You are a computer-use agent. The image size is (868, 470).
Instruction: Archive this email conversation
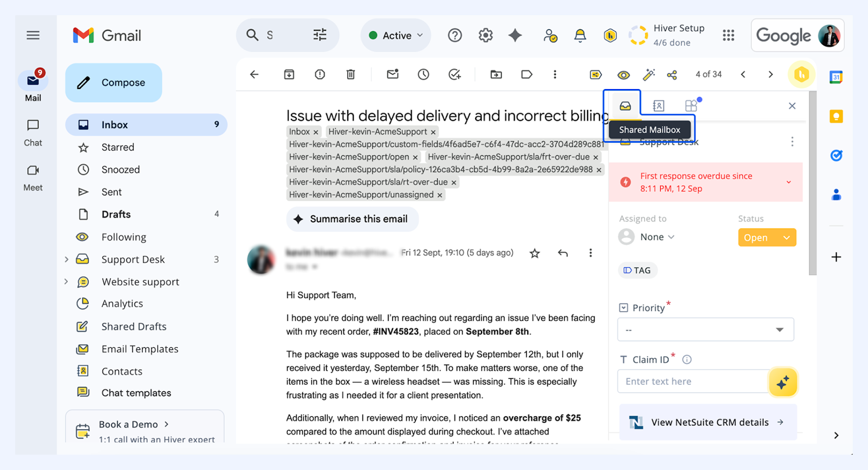tap(289, 74)
